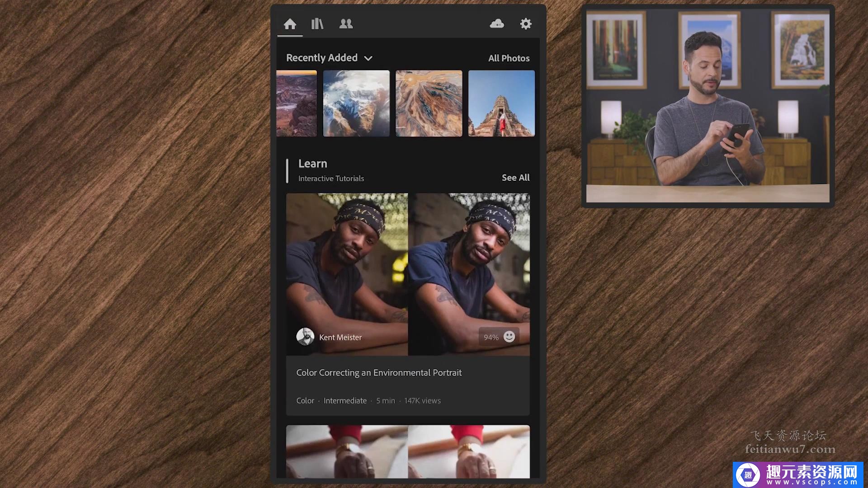Screen dimensions: 868x488
Task: Open the canyon landscape photo thumbnail
Action: 297,103
